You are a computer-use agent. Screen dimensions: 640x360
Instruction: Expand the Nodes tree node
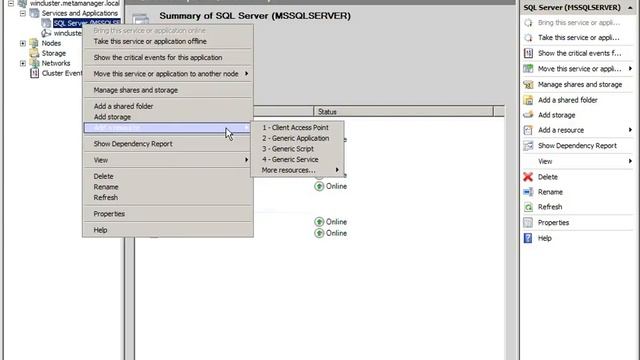(23, 43)
